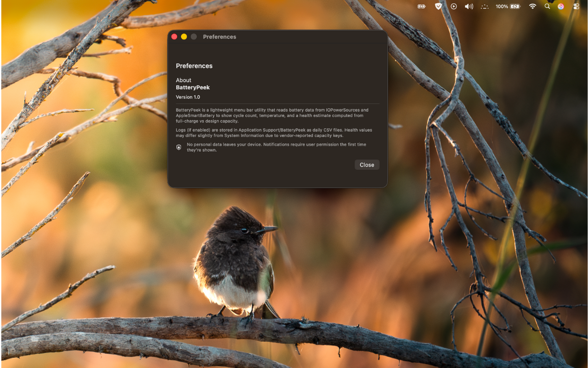Click the Close button in Preferences
The image size is (588, 368).
(367, 165)
